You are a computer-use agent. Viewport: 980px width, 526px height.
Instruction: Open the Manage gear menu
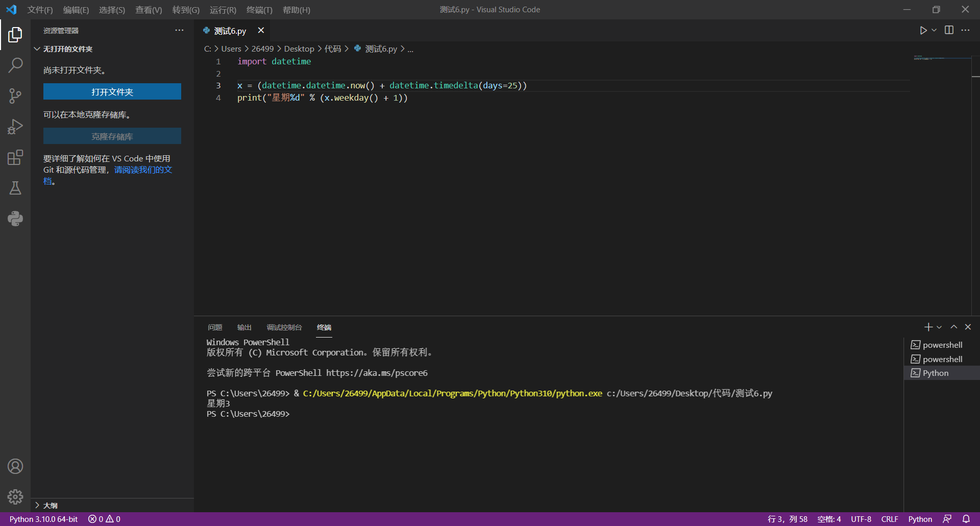click(15, 497)
